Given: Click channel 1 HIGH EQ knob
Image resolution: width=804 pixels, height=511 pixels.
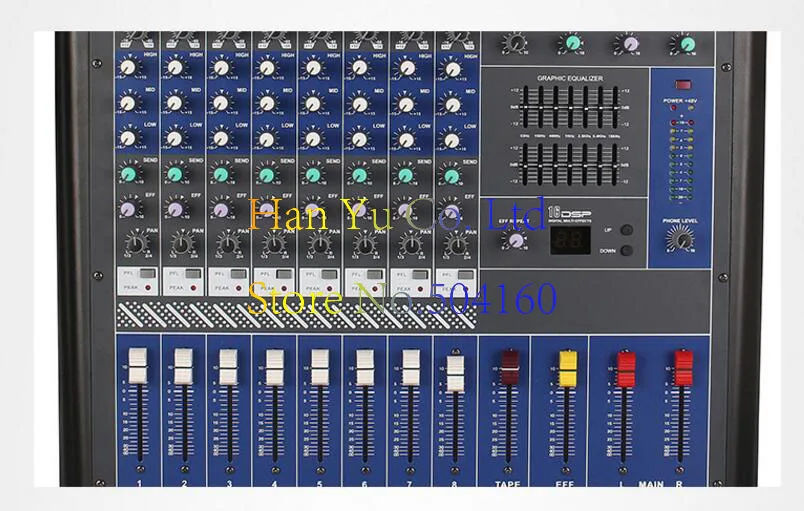Looking at the screenshot, I should click(129, 67).
